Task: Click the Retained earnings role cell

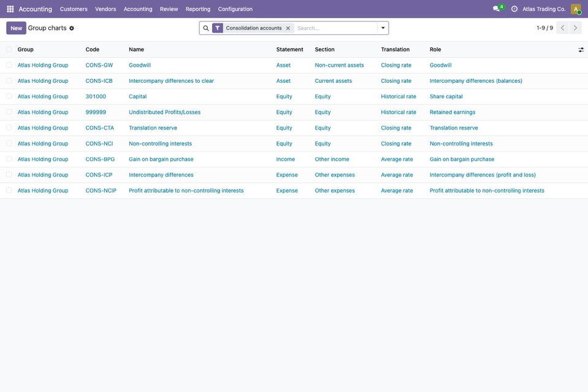Action: pyautogui.click(x=452, y=112)
